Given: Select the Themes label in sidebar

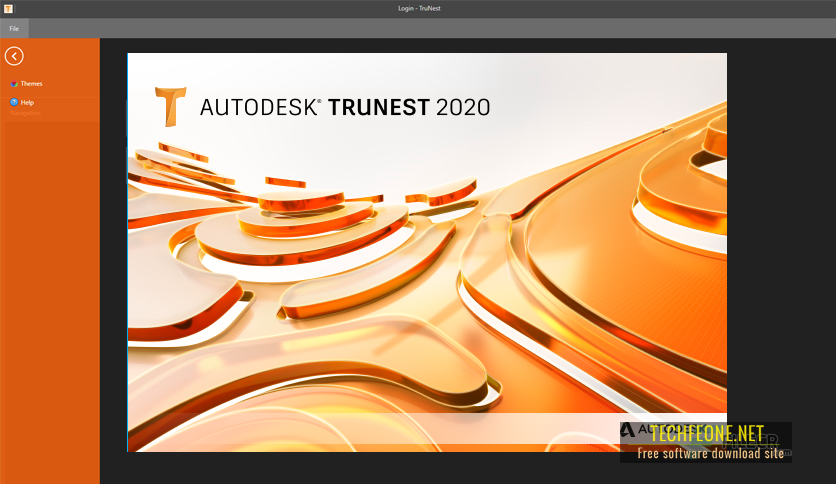Looking at the screenshot, I should (31, 84).
